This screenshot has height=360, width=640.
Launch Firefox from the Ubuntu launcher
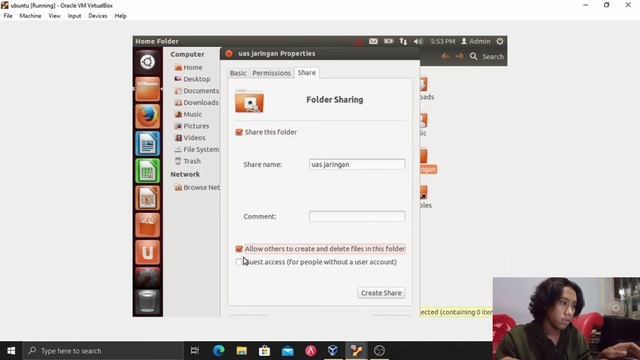[x=147, y=116]
